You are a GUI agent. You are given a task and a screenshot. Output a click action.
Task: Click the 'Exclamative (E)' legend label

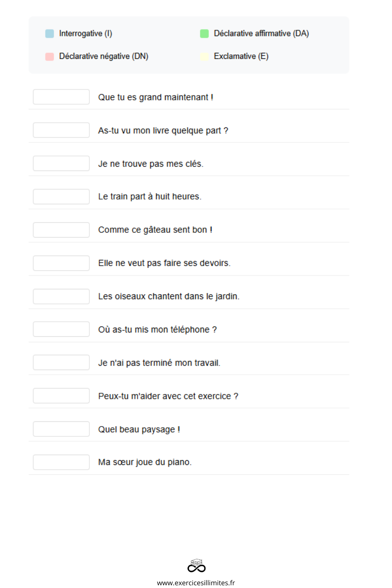tap(241, 56)
